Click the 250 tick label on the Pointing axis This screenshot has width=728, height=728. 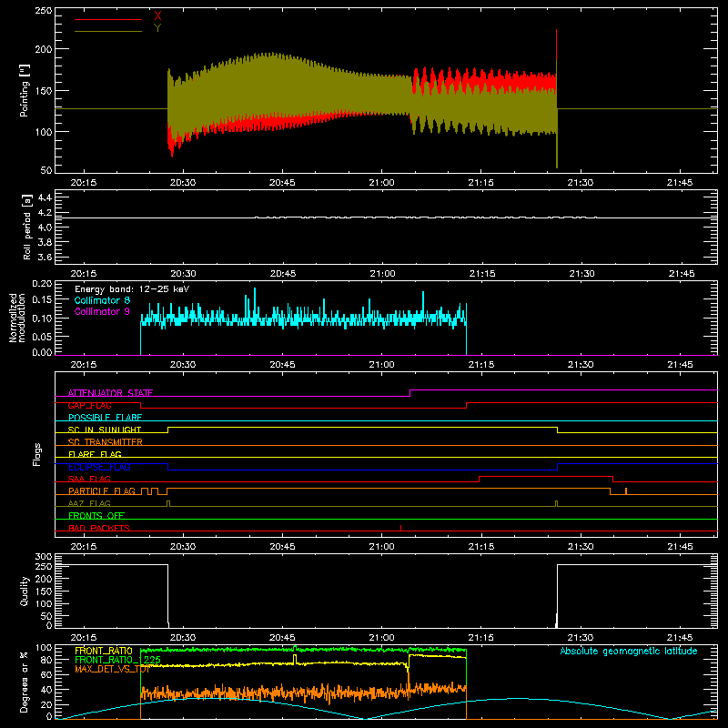pyautogui.click(x=43, y=11)
